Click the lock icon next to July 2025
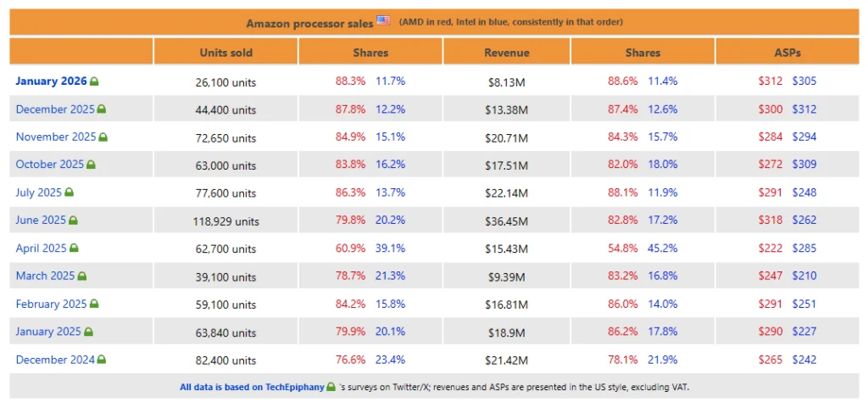This screenshot has height=408, width=868. point(70,193)
